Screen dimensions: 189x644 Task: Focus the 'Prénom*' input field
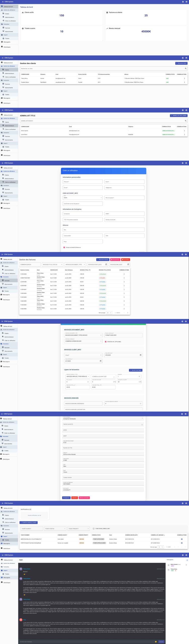(83, 182)
